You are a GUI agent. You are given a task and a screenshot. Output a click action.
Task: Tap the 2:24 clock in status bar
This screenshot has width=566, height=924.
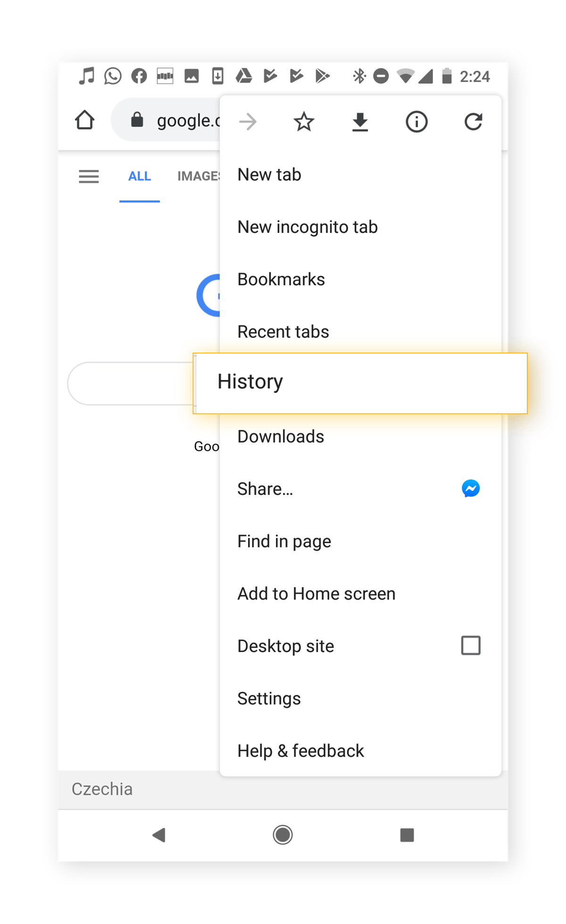coord(474,76)
